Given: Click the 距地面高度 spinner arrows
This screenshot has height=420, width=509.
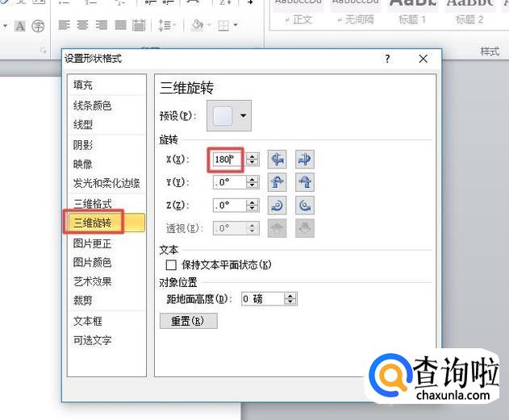Looking at the screenshot, I should click(290, 299).
